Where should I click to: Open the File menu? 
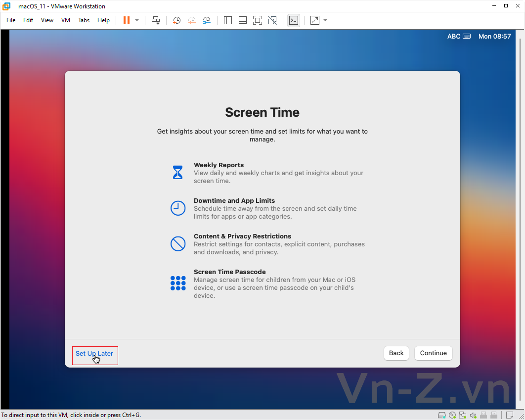pyautogui.click(x=11, y=20)
